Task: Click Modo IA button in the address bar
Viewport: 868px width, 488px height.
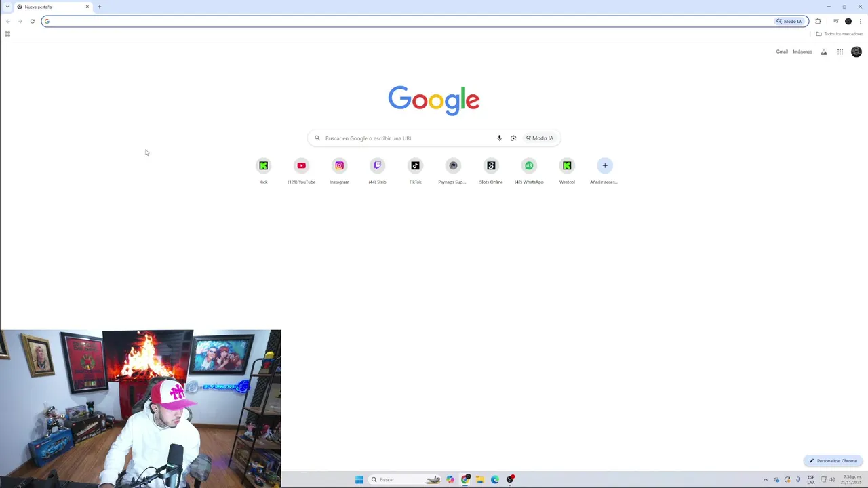Action: (x=789, y=21)
